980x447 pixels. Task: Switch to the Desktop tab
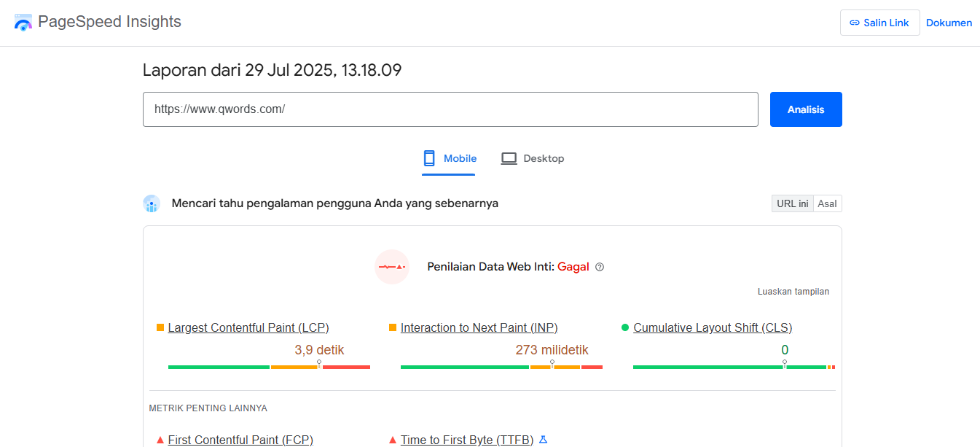coord(533,158)
